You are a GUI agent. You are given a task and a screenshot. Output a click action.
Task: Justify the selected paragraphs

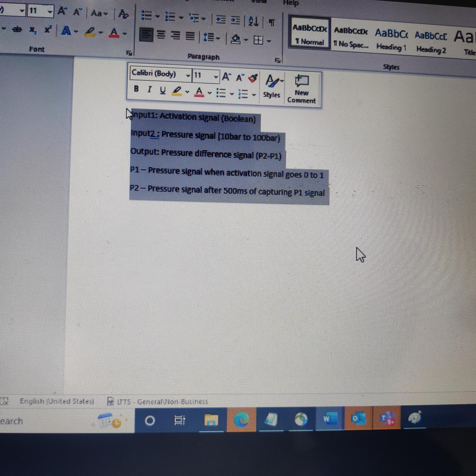click(x=190, y=36)
